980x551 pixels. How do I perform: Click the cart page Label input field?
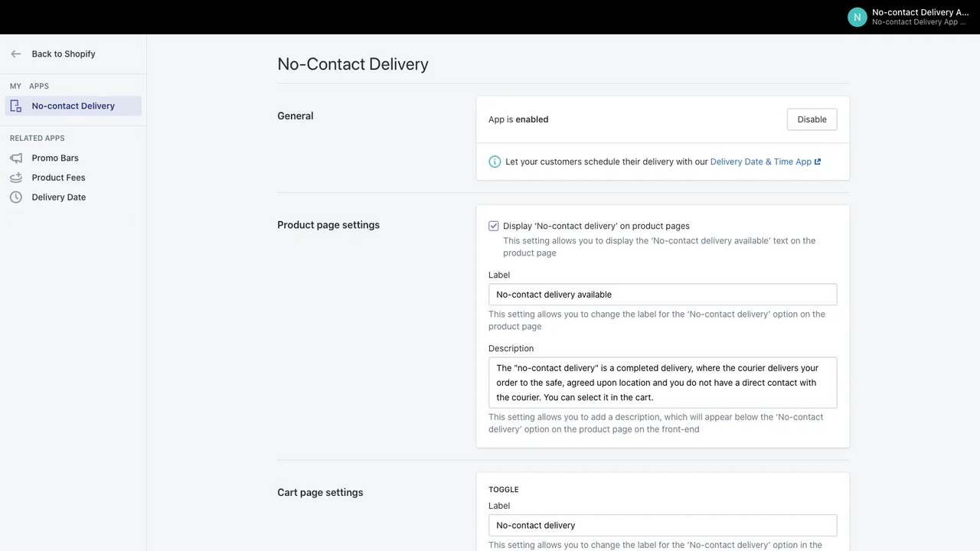pyautogui.click(x=662, y=525)
